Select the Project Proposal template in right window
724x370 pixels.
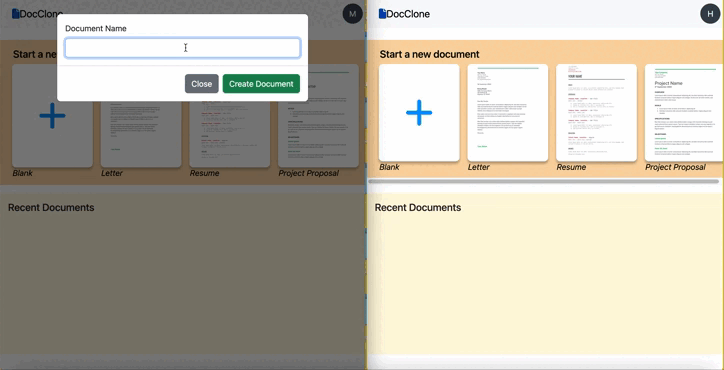684,113
